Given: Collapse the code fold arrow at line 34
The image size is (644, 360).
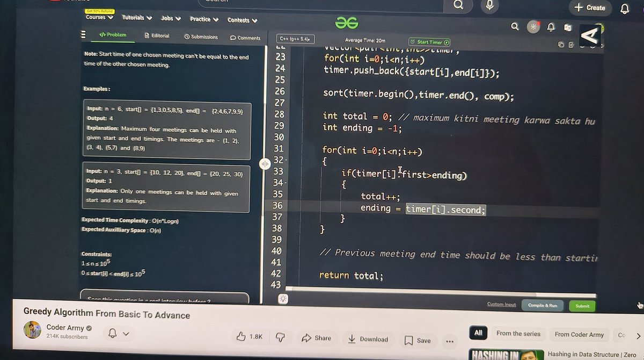Looking at the screenshot, I should [285, 183].
